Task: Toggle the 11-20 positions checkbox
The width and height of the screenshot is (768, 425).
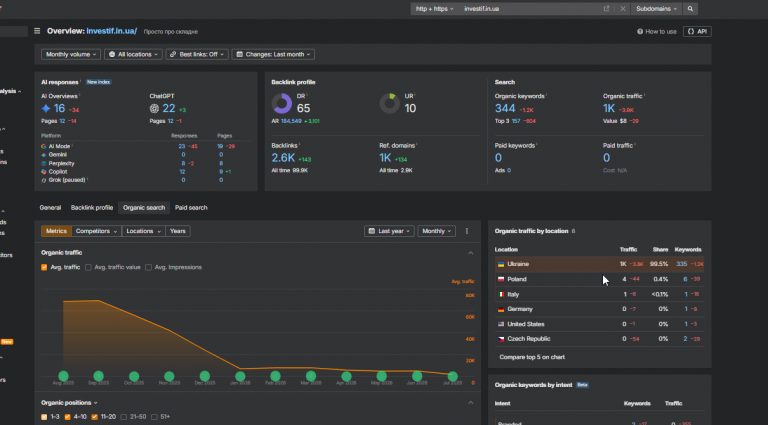Action: click(x=95, y=417)
